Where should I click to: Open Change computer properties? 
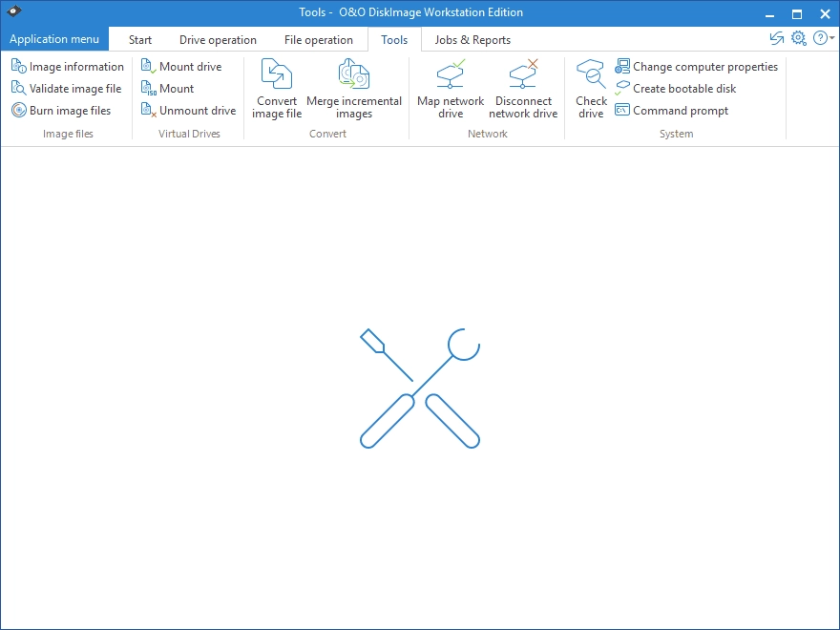(x=696, y=67)
